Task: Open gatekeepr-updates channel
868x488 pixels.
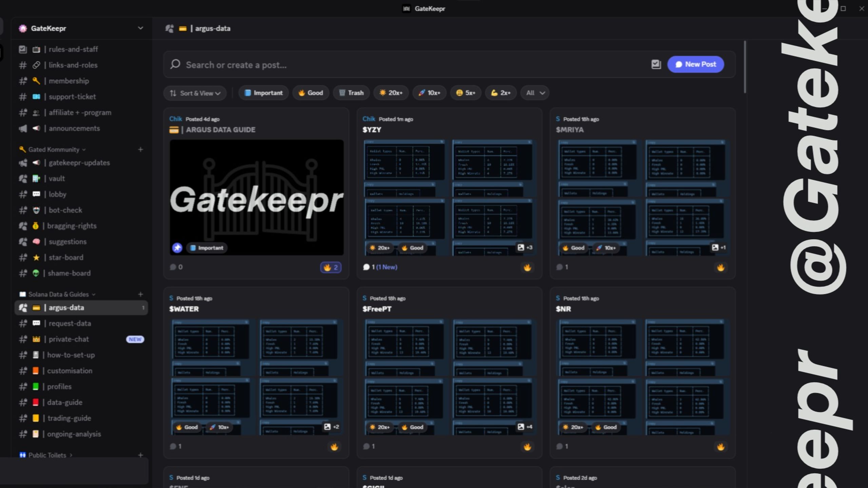Action: click(81, 163)
